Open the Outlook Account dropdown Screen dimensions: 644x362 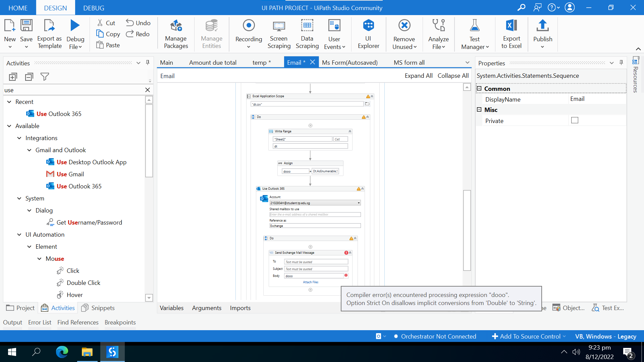(x=359, y=203)
